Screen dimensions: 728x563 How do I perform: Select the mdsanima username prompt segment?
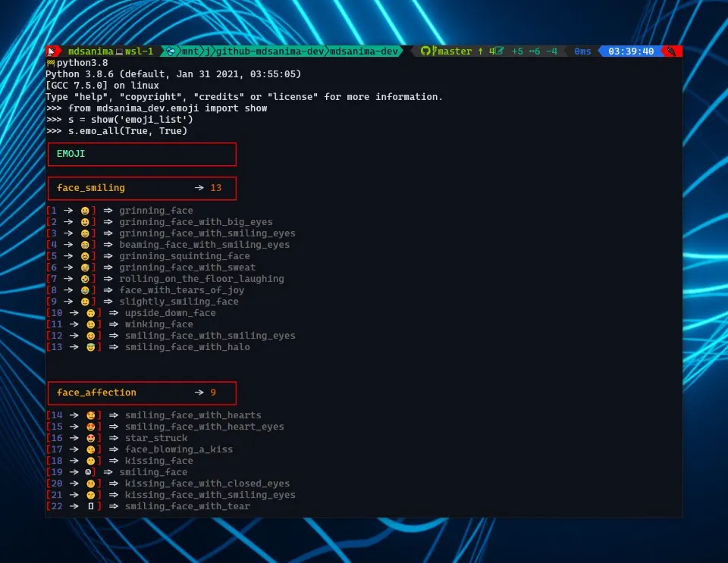click(x=90, y=51)
